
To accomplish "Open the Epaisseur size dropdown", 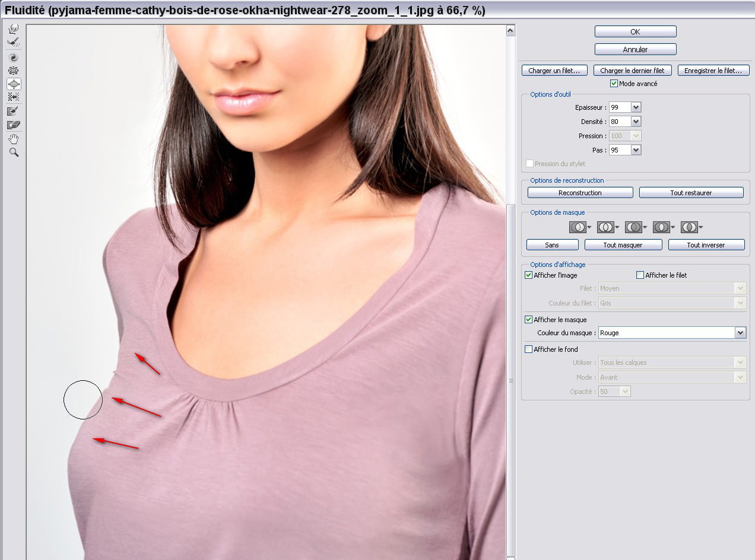I will [636, 107].
